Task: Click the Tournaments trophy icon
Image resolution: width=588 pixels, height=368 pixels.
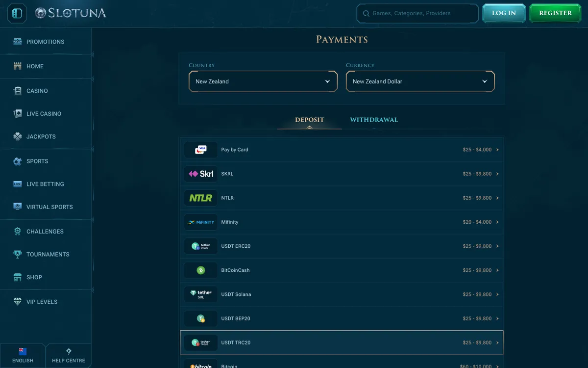Action: tap(18, 254)
